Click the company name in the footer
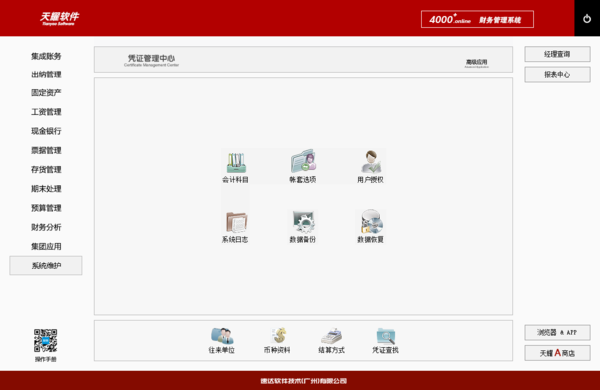600x390 pixels. pyautogui.click(x=303, y=381)
